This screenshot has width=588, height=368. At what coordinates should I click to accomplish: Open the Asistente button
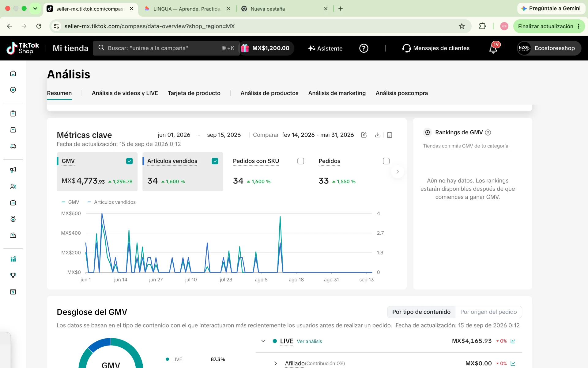pyautogui.click(x=325, y=48)
